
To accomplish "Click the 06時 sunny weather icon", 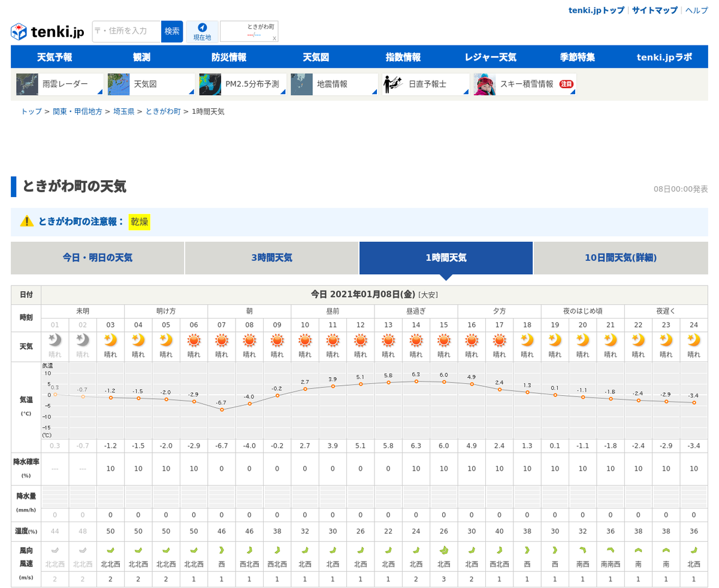I will click(x=194, y=341).
